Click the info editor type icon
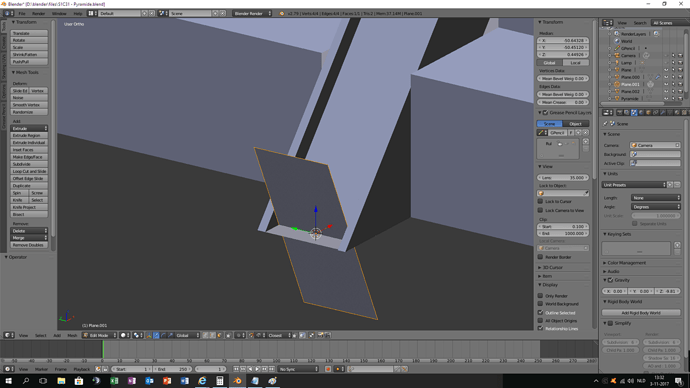The height and width of the screenshot is (388, 690). pos(8,13)
